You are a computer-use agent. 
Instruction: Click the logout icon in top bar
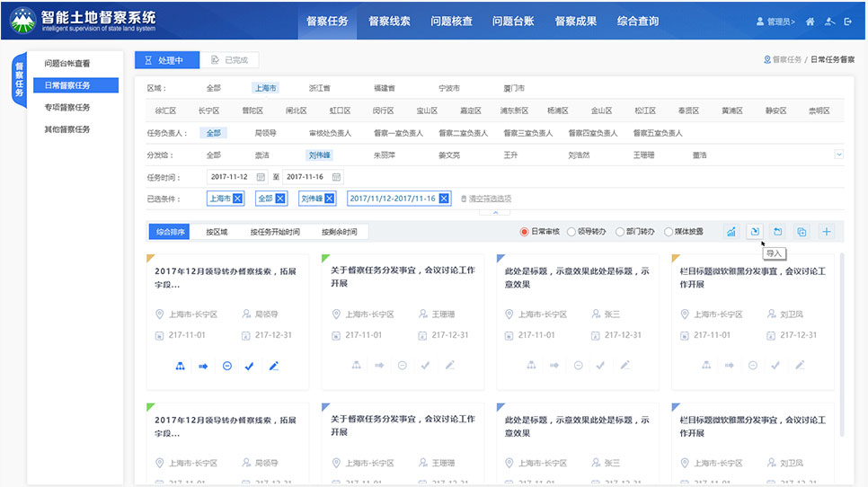pyautogui.click(x=849, y=21)
